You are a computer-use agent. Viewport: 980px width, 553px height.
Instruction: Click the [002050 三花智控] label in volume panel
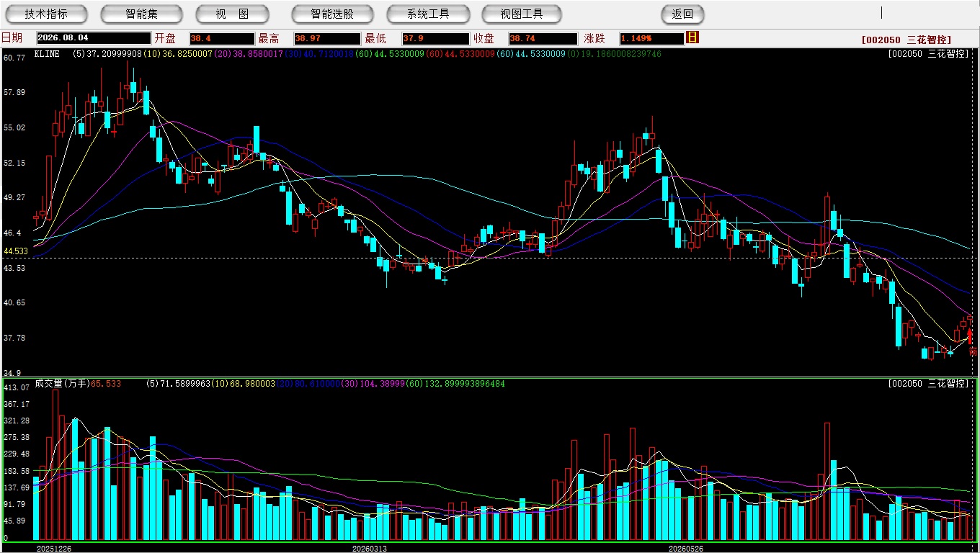928,384
